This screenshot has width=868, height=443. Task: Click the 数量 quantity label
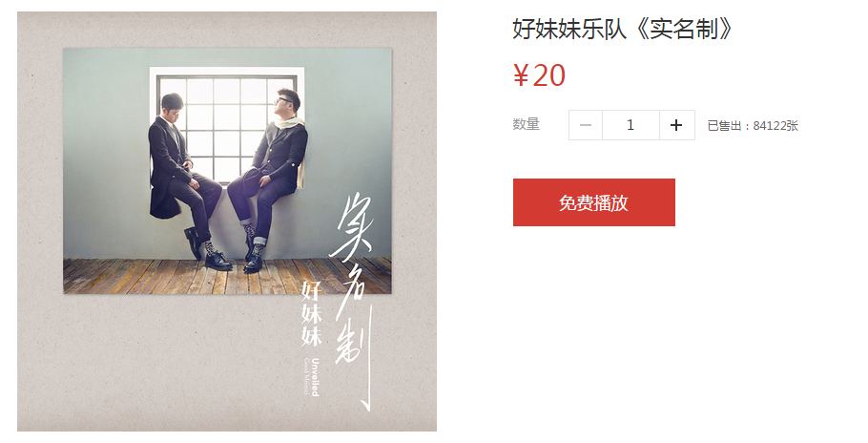click(x=526, y=124)
